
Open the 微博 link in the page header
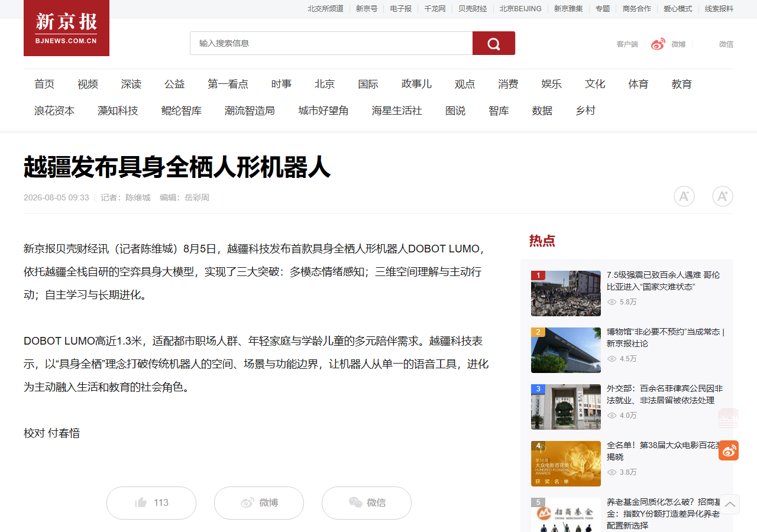(x=668, y=44)
